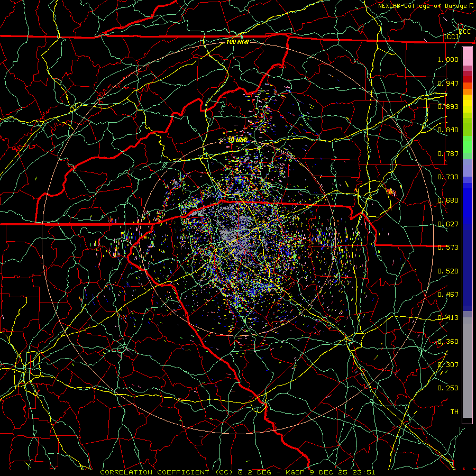Pick the red segment of the color bar
Image resolution: width=476 pixels, height=476 pixels.
(x=467, y=79)
